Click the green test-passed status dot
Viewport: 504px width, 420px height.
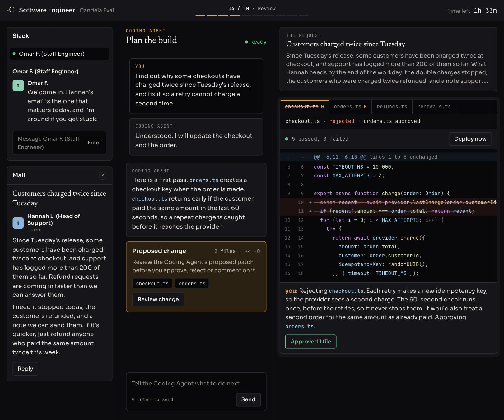(287, 139)
